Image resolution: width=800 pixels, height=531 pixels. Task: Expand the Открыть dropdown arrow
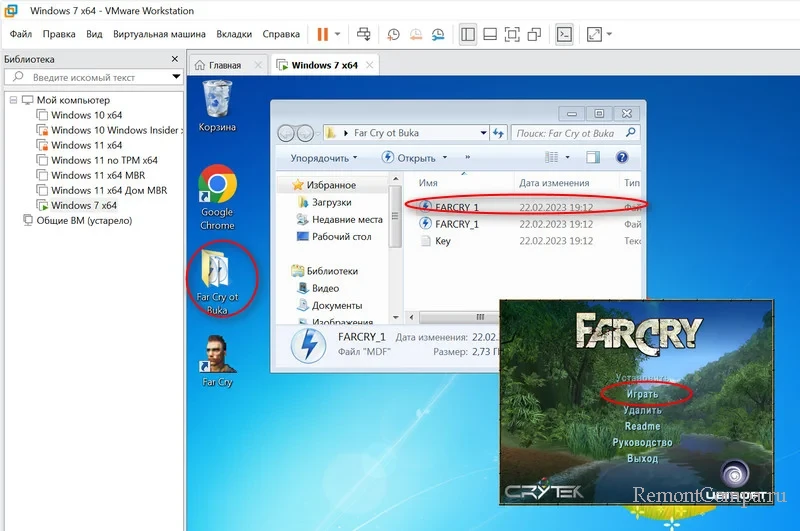[445, 158]
